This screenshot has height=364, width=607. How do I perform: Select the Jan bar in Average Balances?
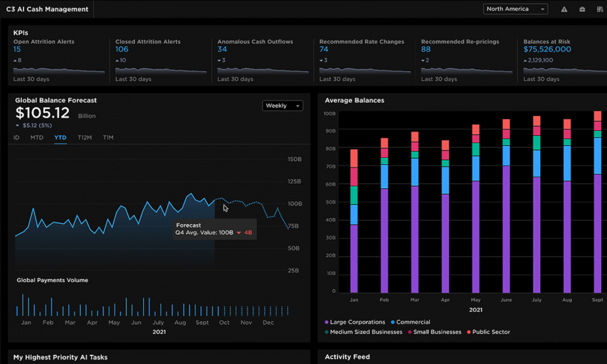coord(354,221)
